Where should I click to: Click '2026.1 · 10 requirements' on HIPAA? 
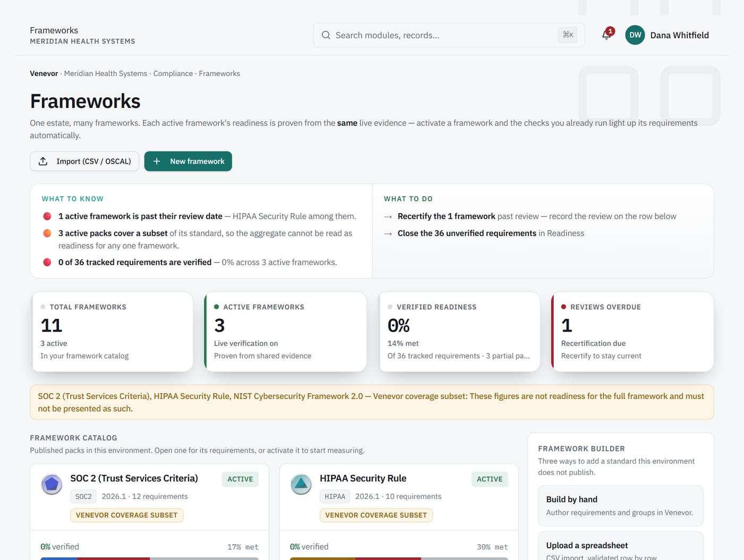[398, 497]
